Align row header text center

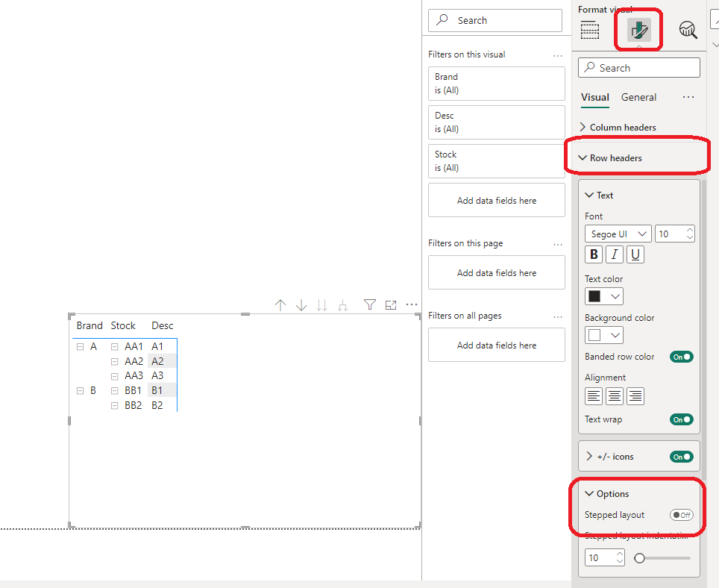615,395
